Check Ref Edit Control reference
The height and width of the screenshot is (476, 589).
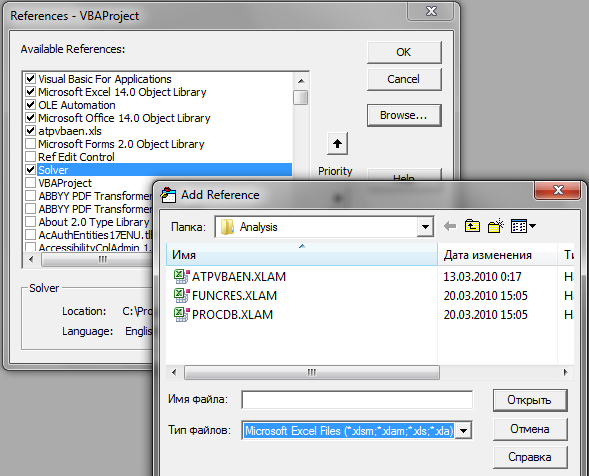pyautogui.click(x=30, y=157)
